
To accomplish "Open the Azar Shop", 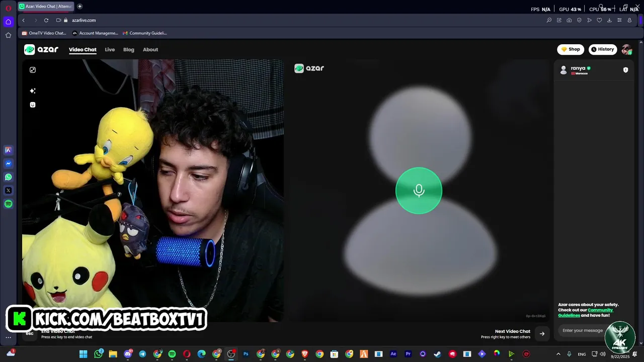I will (x=571, y=49).
